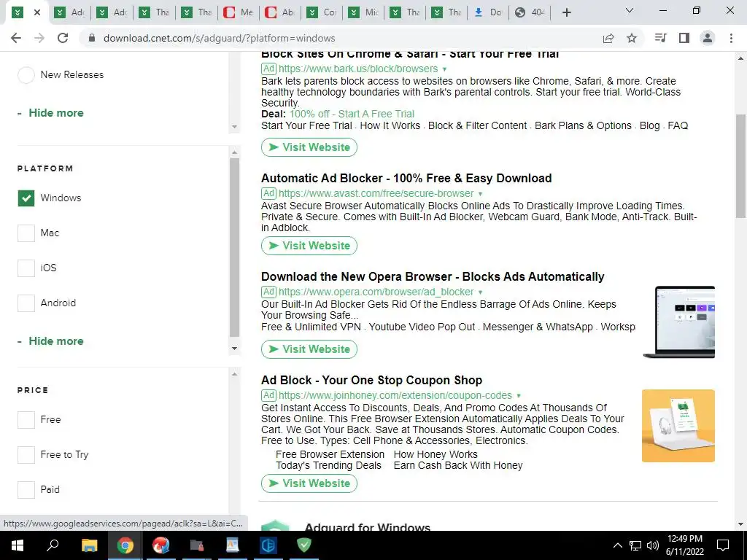Image resolution: width=747 pixels, height=560 pixels.
Task: Click Visit Website under the Opera ad
Action: pyautogui.click(x=309, y=349)
